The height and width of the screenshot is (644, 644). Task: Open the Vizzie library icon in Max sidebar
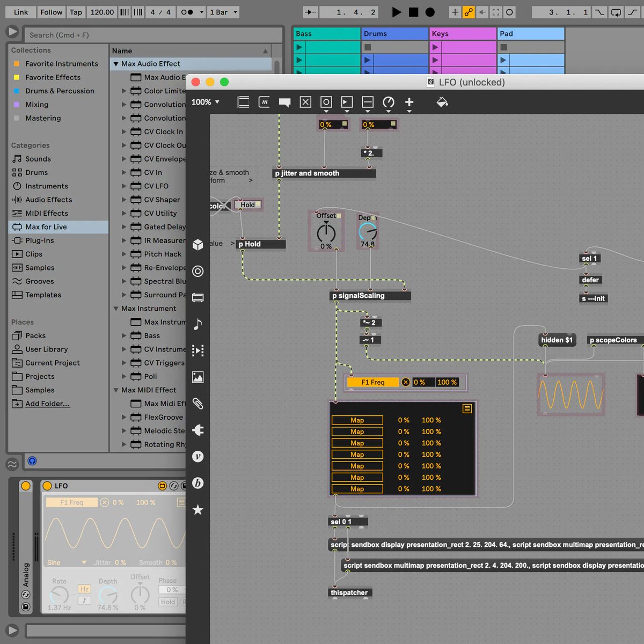click(x=198, y=456)
